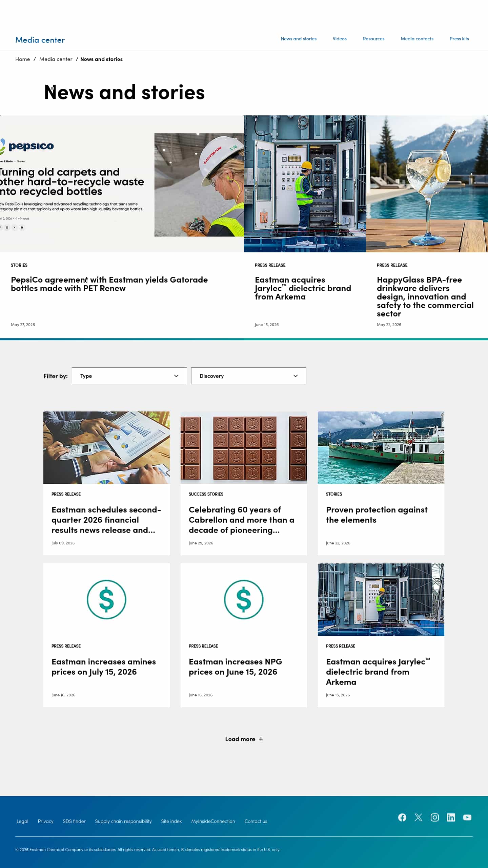Open the YouTube footer icon
488x868 pixels.
(467, 817)
